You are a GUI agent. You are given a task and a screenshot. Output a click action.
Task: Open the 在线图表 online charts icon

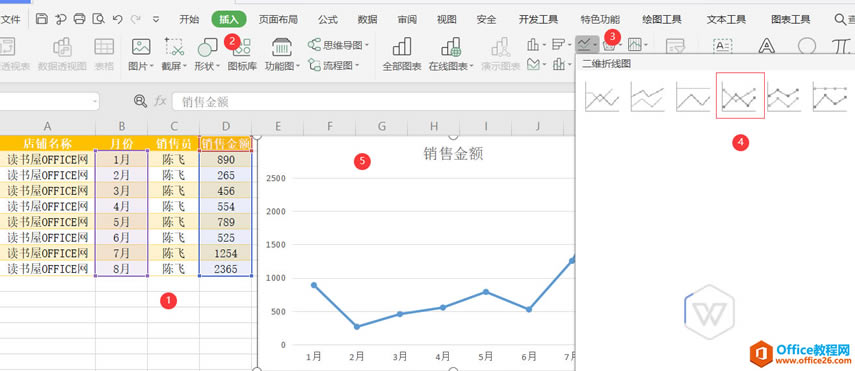451,47
